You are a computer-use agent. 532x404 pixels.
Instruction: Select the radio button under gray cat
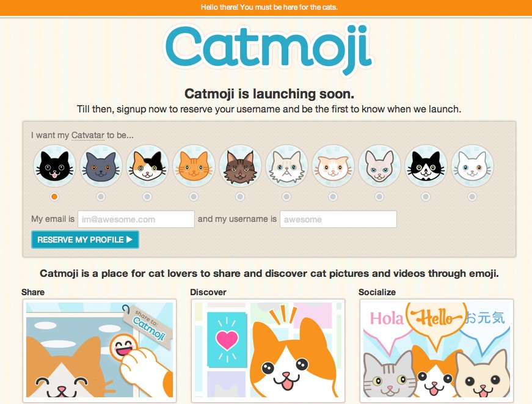[x=101, y=197]
